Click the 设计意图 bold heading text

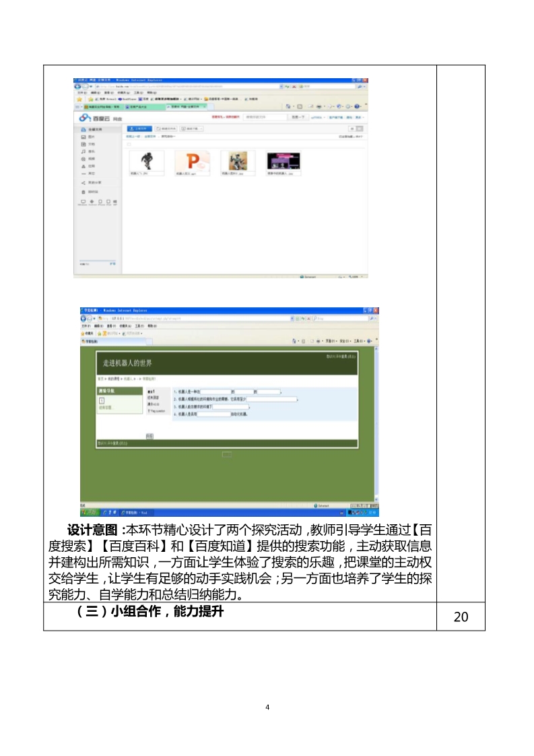[x=92, y=530]
